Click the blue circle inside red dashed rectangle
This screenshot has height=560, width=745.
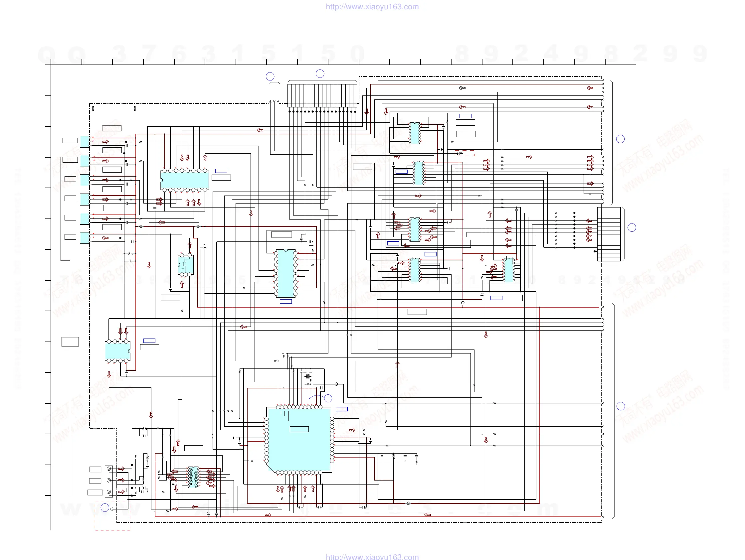click(105, 508)
